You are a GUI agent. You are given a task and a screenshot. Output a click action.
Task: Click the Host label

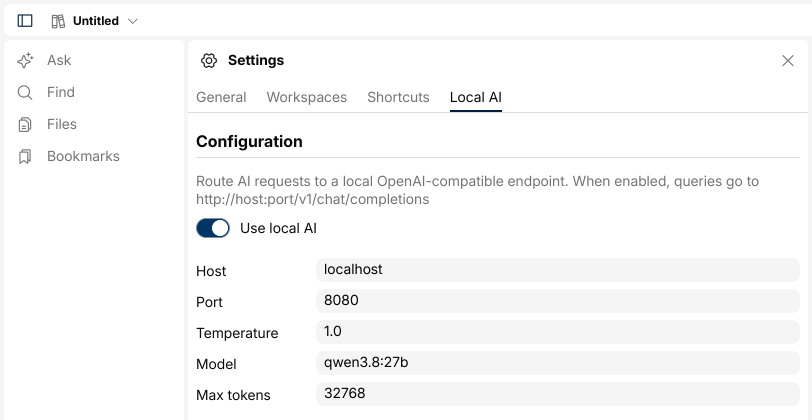211,271
